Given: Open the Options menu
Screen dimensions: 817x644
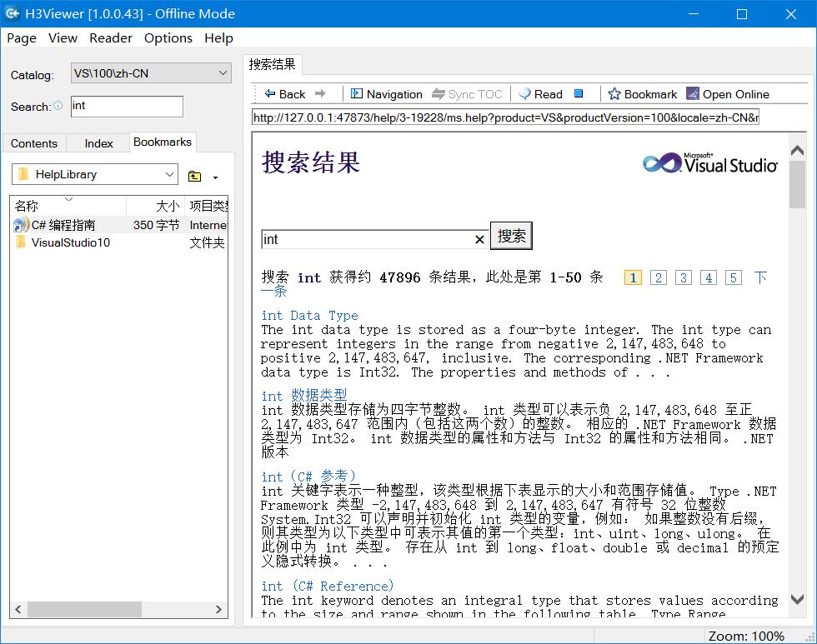Looking at the screenshot, I should [x=168, y=38].
